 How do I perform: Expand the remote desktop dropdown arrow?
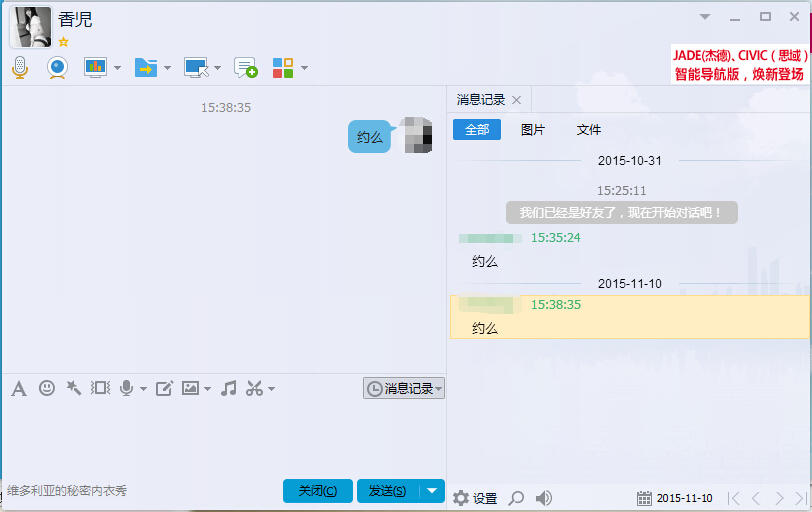click(x=218, y=68)
